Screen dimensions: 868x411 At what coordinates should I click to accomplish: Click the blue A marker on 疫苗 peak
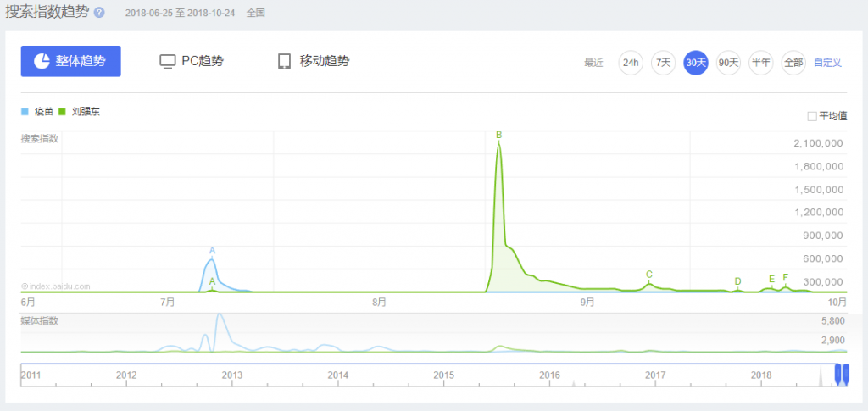212,250
